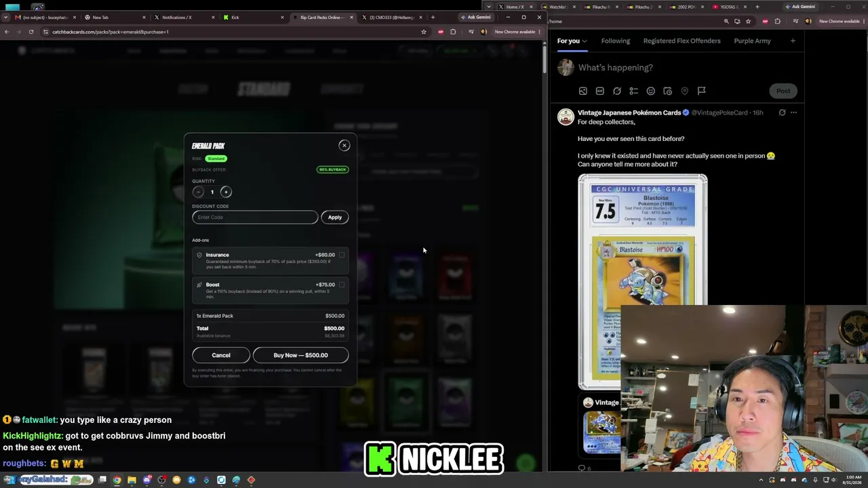
Task: Reload the catchbackcards page
Action: (x=31, y=32)
